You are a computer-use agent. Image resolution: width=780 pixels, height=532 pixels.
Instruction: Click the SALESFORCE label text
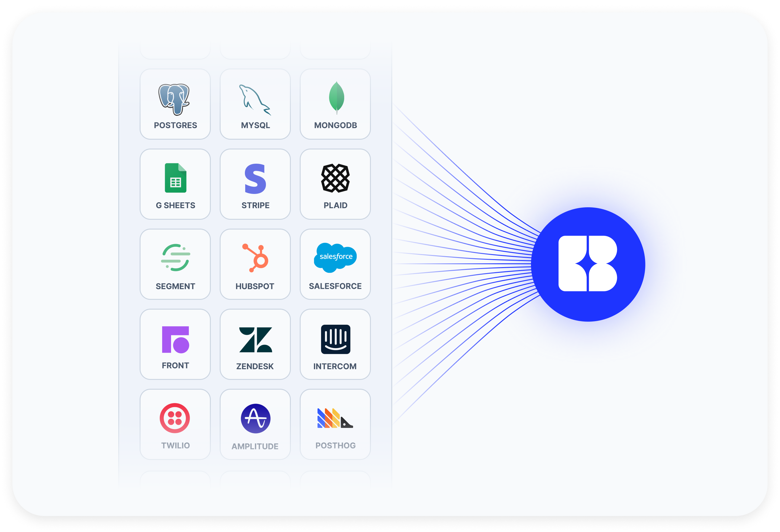click(335, 286)
